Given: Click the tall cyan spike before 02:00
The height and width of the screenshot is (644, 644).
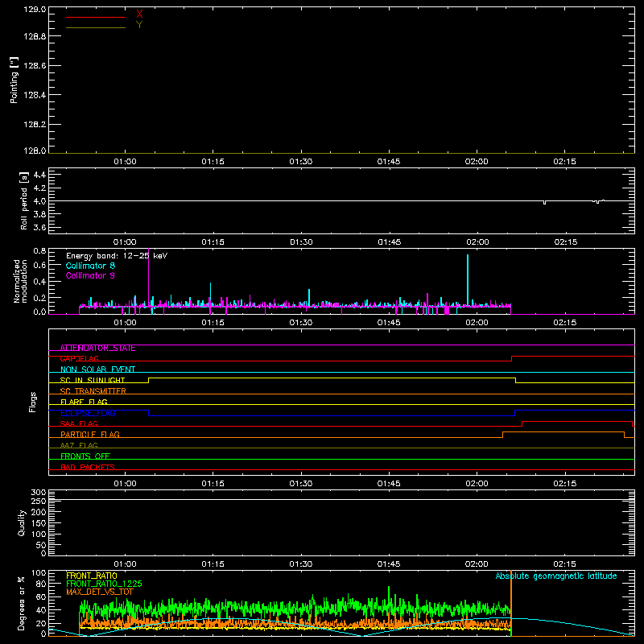Looking at the screenshot, I should coord(468,279).
